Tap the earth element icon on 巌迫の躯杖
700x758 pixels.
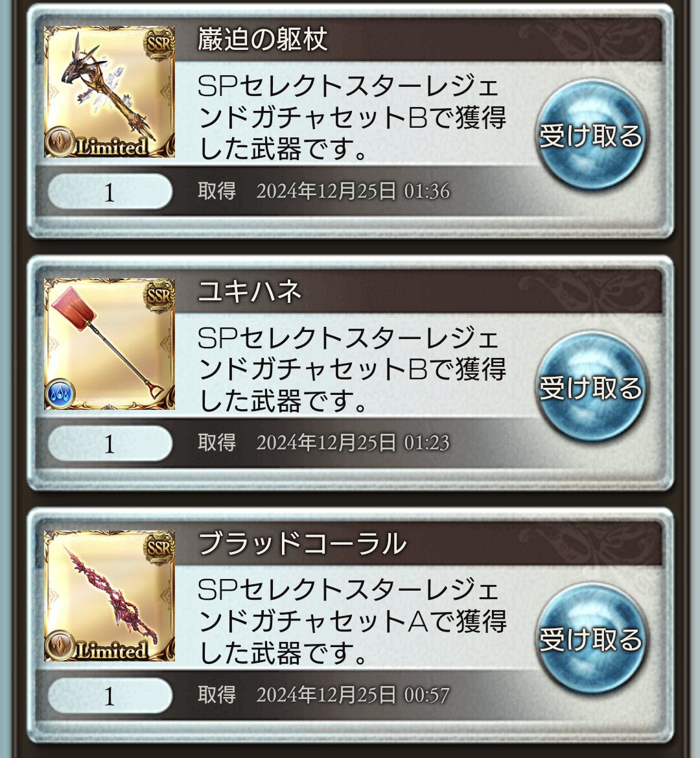(x=60, y=141)
